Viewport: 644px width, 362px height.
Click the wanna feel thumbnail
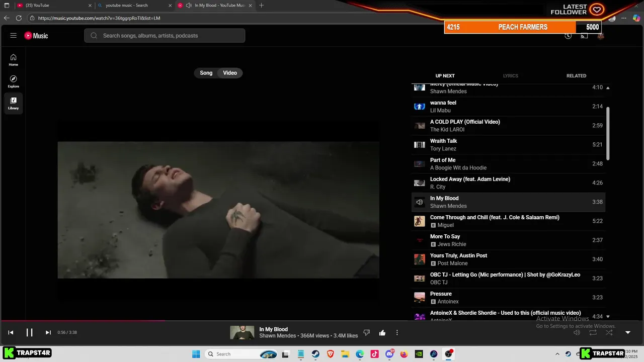420,107
